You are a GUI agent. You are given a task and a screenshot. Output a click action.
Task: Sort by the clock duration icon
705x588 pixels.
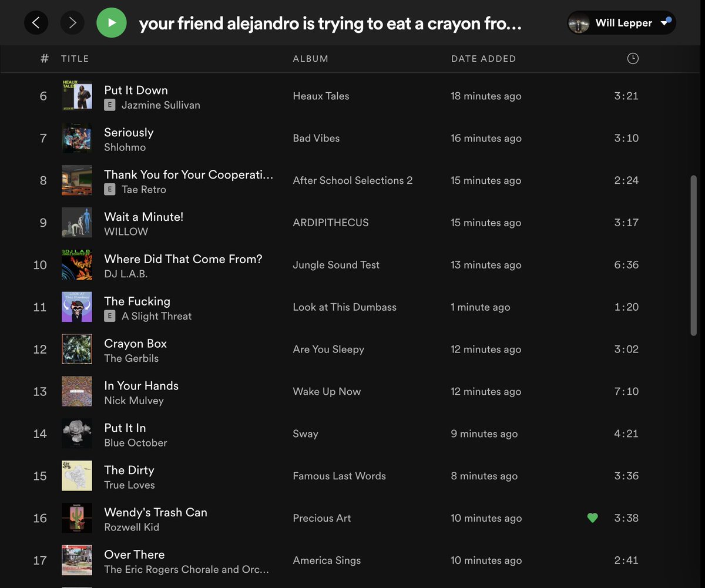(x=633, y=58)
